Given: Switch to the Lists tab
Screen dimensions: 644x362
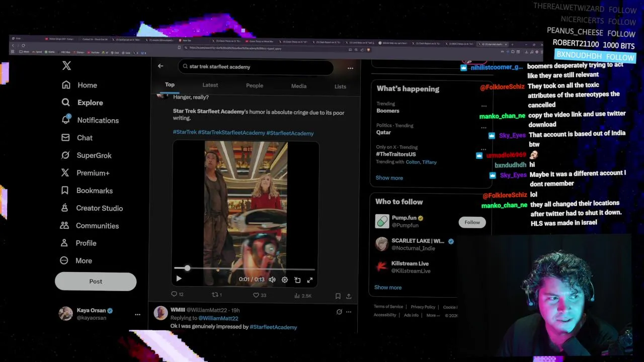Looking at the screenshot, I should pos(340,86).
